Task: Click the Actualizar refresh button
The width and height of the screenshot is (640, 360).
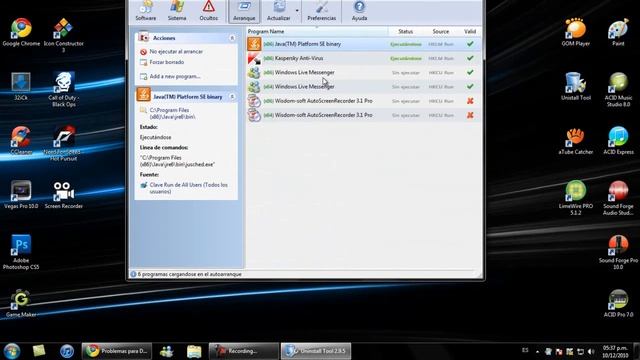Action: coord(278,11)
